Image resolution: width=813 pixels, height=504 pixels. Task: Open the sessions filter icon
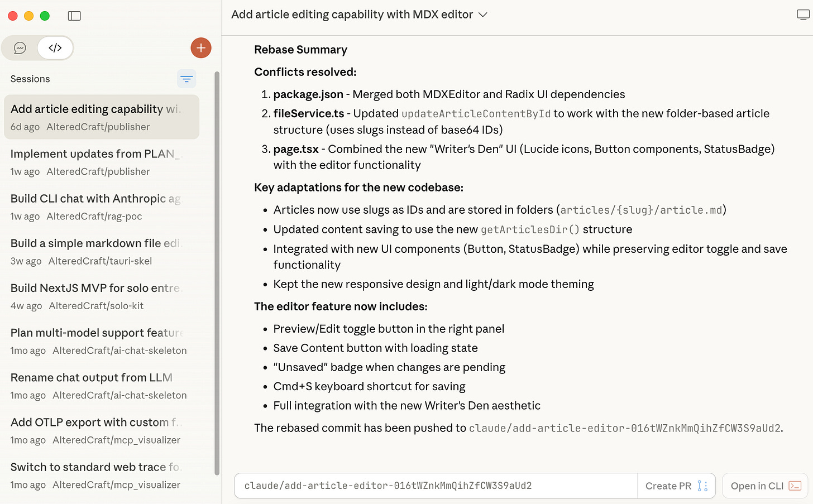coord(186,79)
